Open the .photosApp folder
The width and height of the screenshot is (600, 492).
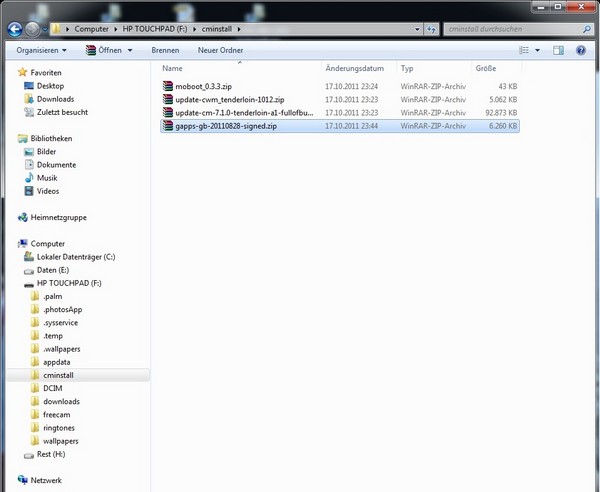[x=62, y=310]
